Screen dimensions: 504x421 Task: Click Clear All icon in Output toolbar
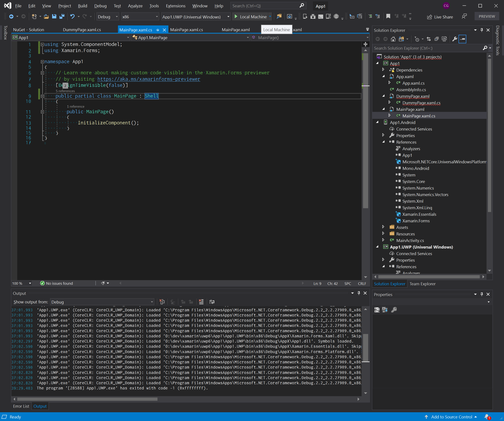pos(201,302)
